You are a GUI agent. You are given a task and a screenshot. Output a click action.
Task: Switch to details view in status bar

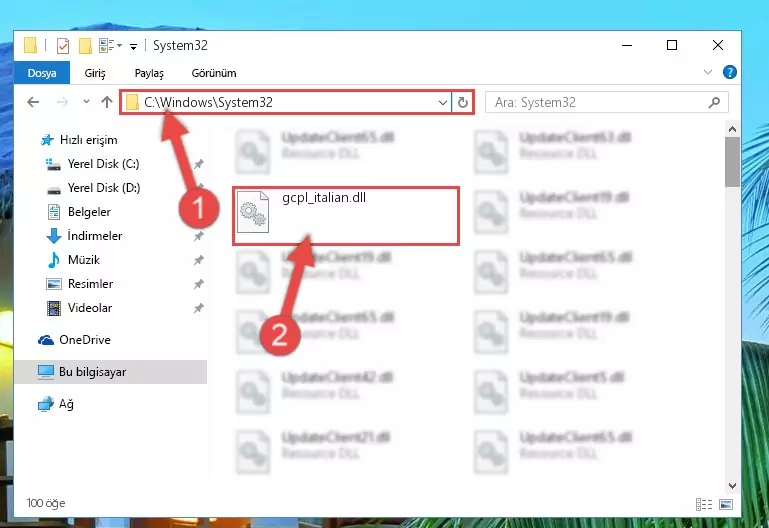(x=704, y=504)
